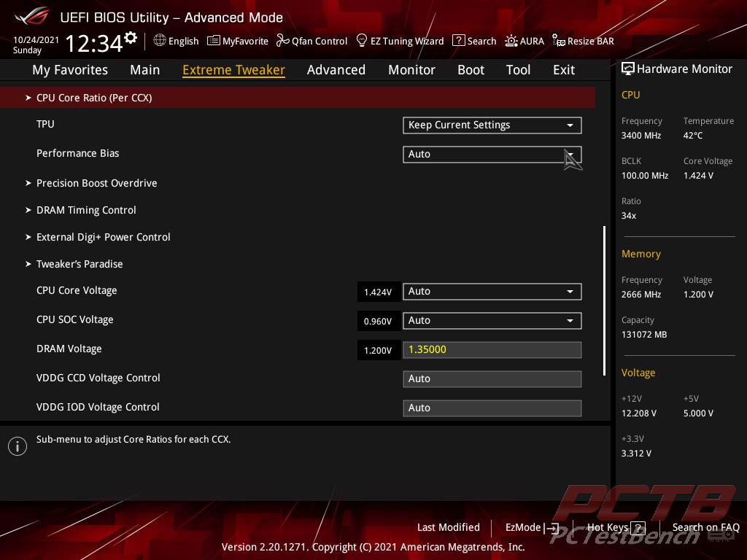Open the Tool tab

click(519, 70)
